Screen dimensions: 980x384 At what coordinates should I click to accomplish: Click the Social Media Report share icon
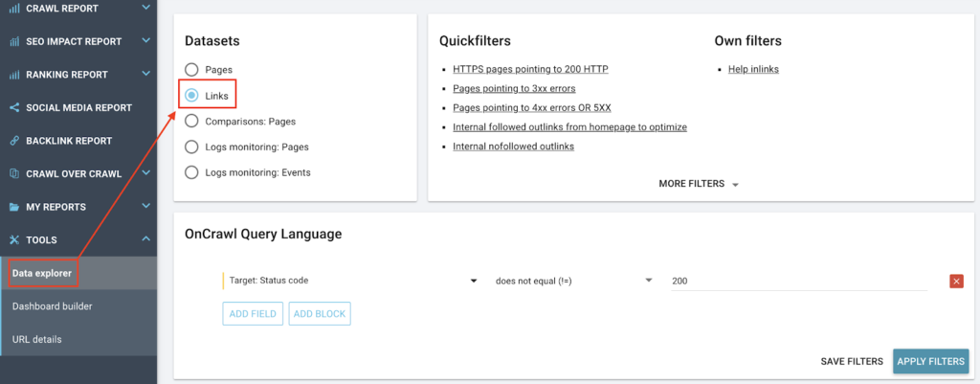(14, 107)
